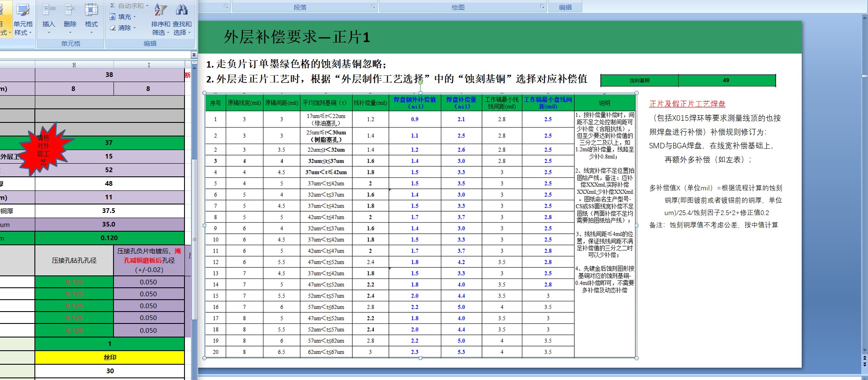This screenshot has height=380, width=868.
Task: Select column H header in Excel
Action: click(x=74, y=65)
